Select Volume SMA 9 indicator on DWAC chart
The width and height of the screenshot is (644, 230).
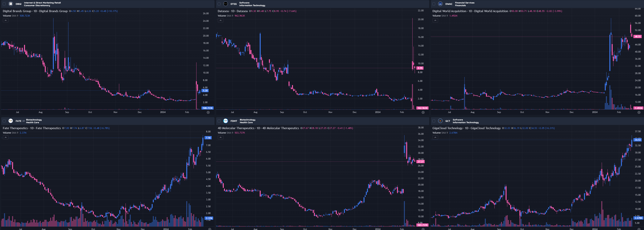pyautogui.click(x=440, y=16)
